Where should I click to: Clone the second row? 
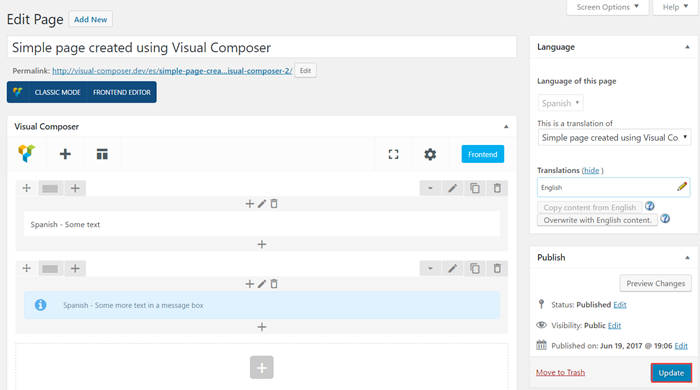[475, 269]
